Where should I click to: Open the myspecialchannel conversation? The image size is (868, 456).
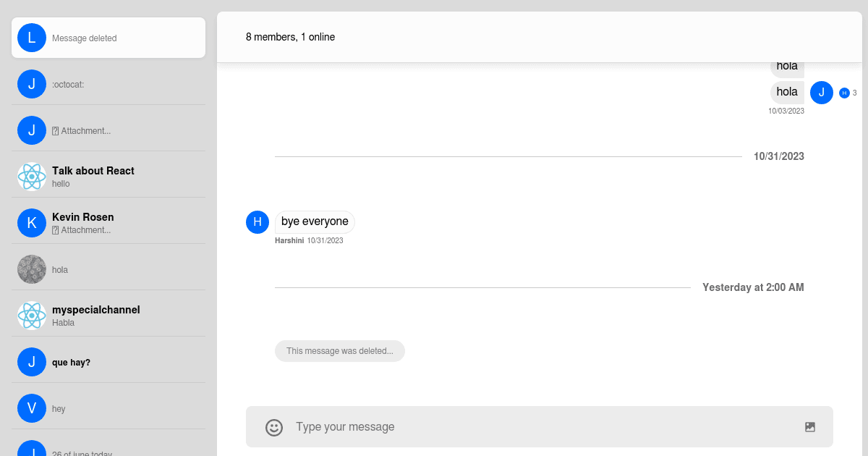(109, 315)
